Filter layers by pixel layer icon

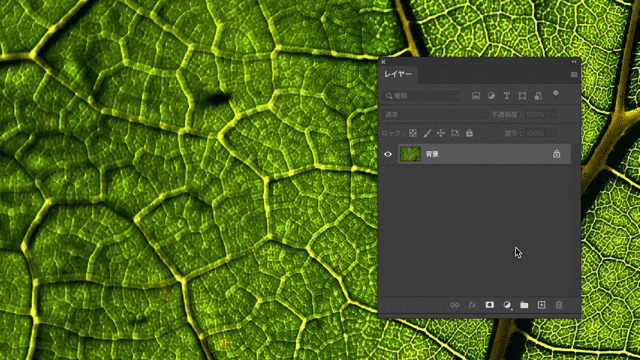476,96
